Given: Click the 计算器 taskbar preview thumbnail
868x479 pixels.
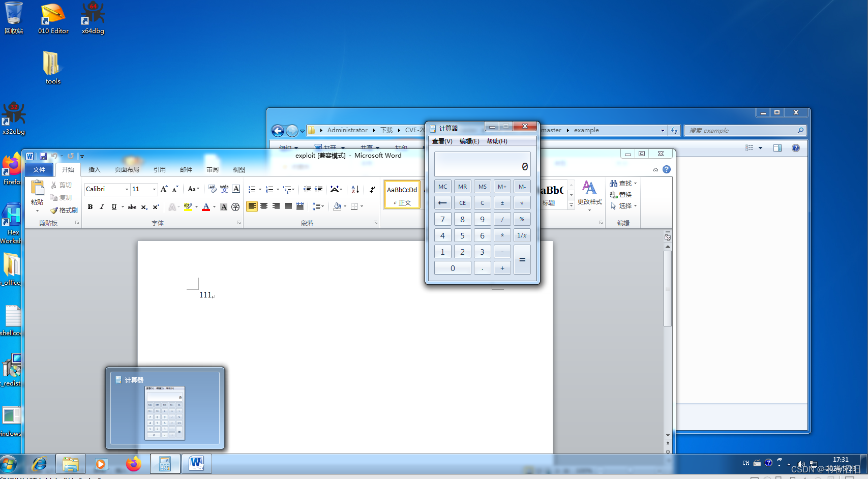Looking at the screenshot, I should (x=165, y=408).
